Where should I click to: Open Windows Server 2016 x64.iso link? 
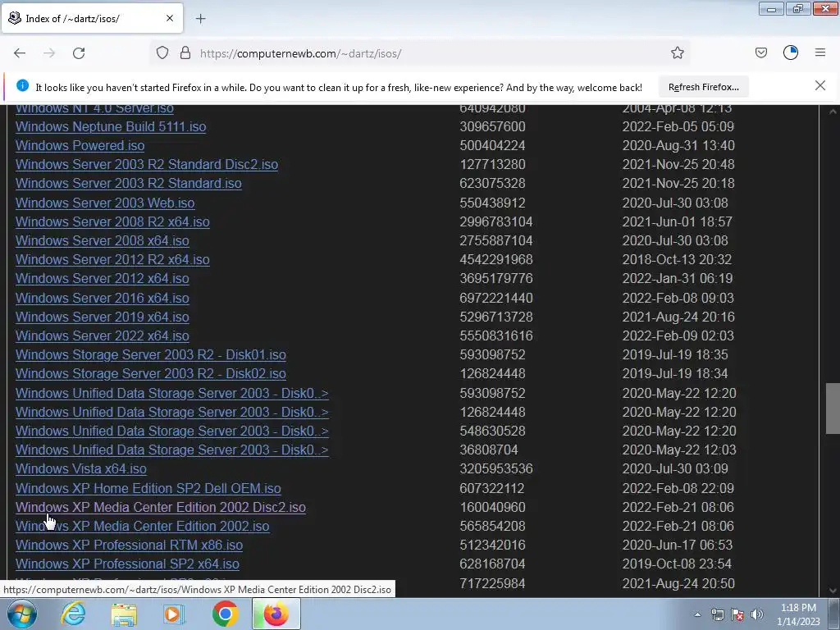tap(103, 298)
